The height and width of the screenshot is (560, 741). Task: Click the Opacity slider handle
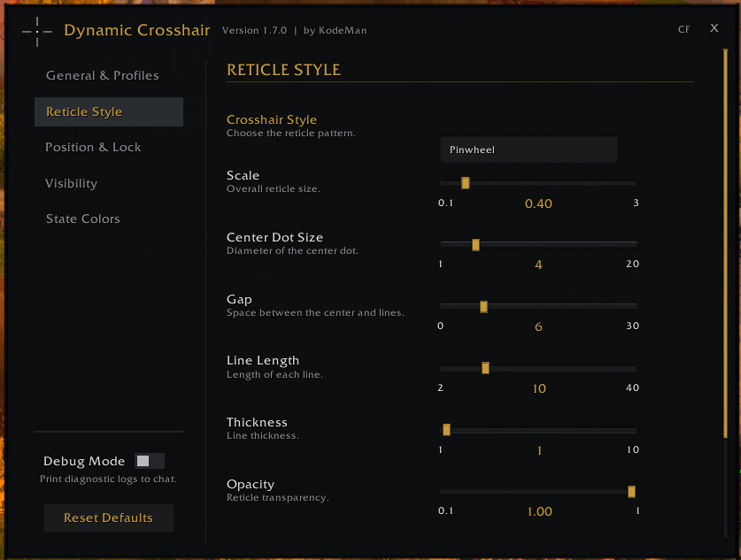click(x=631, y=492)
